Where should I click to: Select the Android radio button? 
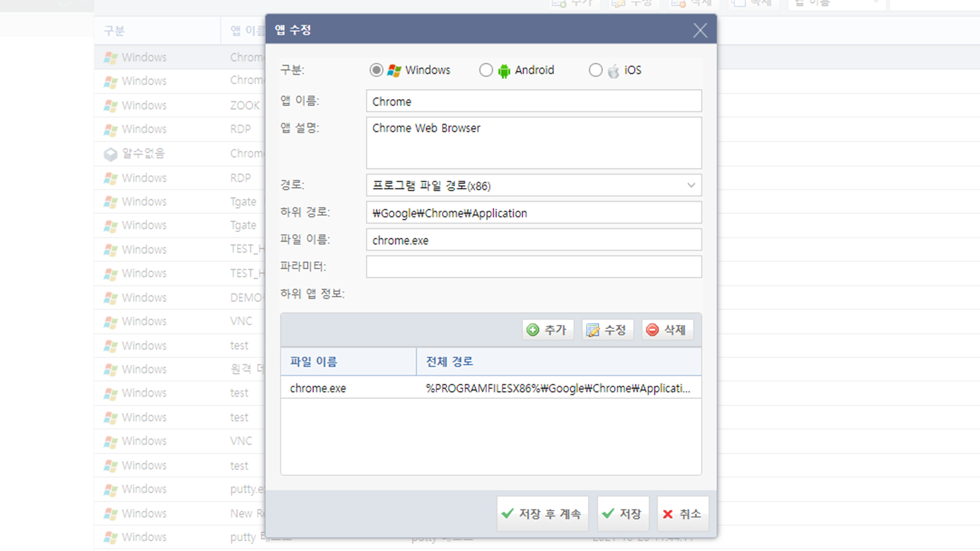486,70
